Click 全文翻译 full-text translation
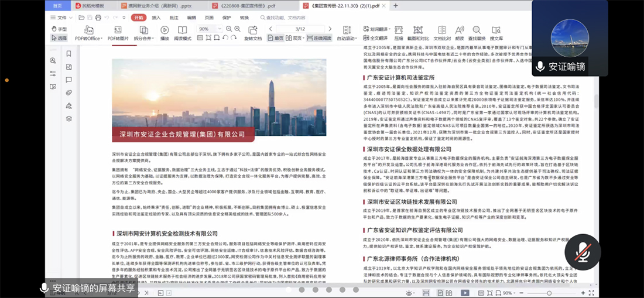 point(375,38)
